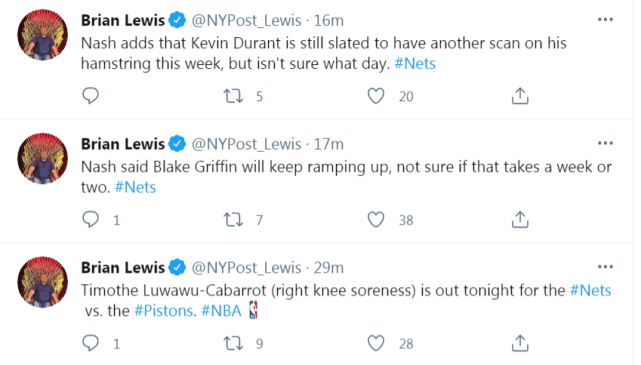Open #Nets hashtag in the Durant tweet
The width and height of the screenshot is (641, 365).
click(x=415, y=64)
